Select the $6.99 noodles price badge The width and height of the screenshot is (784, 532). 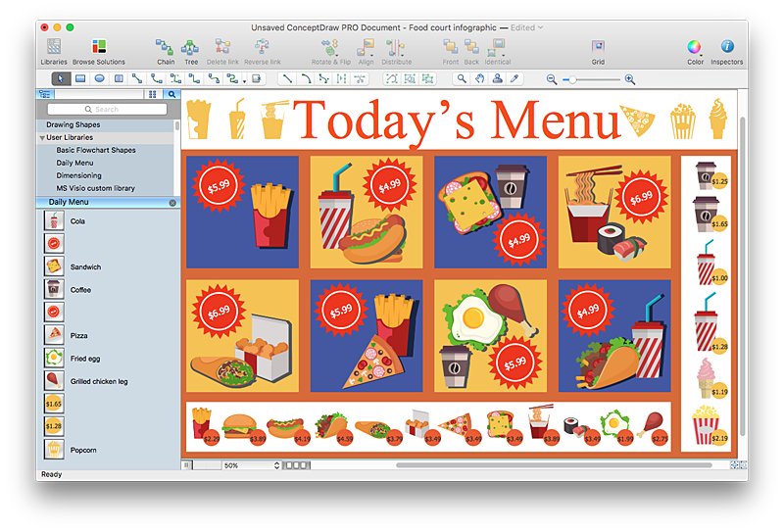tap(641, 198)
